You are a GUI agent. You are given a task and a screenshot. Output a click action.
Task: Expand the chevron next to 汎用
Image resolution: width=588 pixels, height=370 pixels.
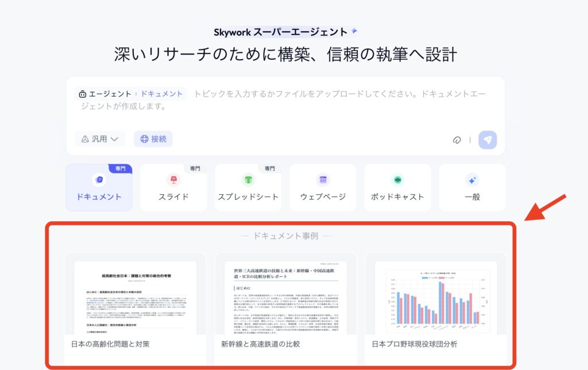tap(114, 139)
